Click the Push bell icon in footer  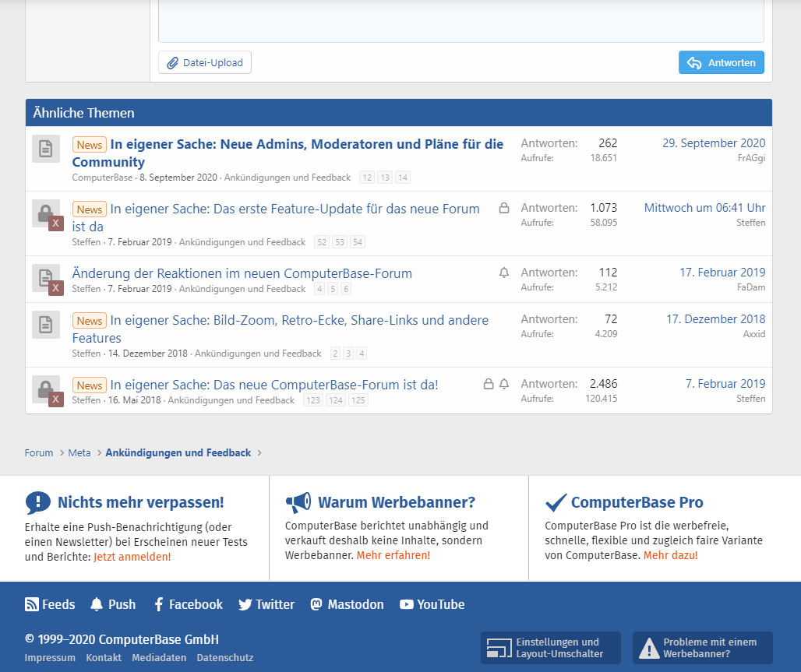pos(97,604)
